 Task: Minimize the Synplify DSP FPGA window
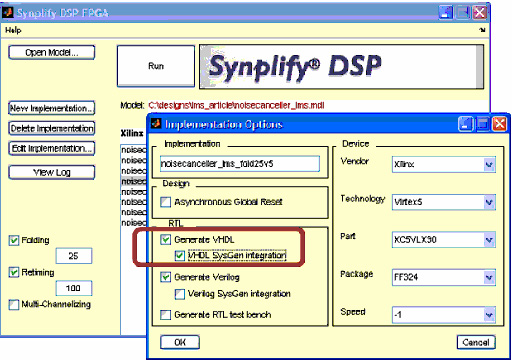(446, 13)
